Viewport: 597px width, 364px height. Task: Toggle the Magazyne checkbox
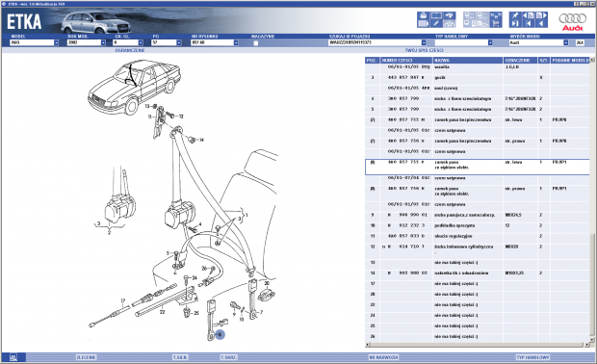tap(256, 43)
